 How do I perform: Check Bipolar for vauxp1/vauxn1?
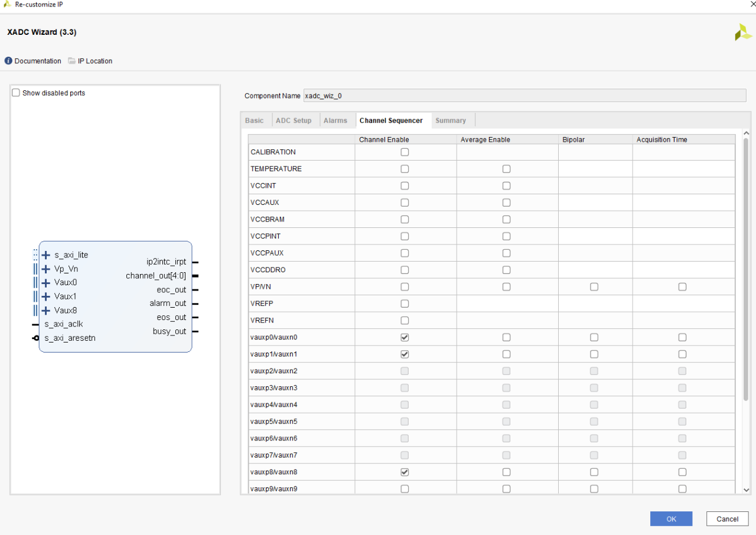tap(594, 354)
